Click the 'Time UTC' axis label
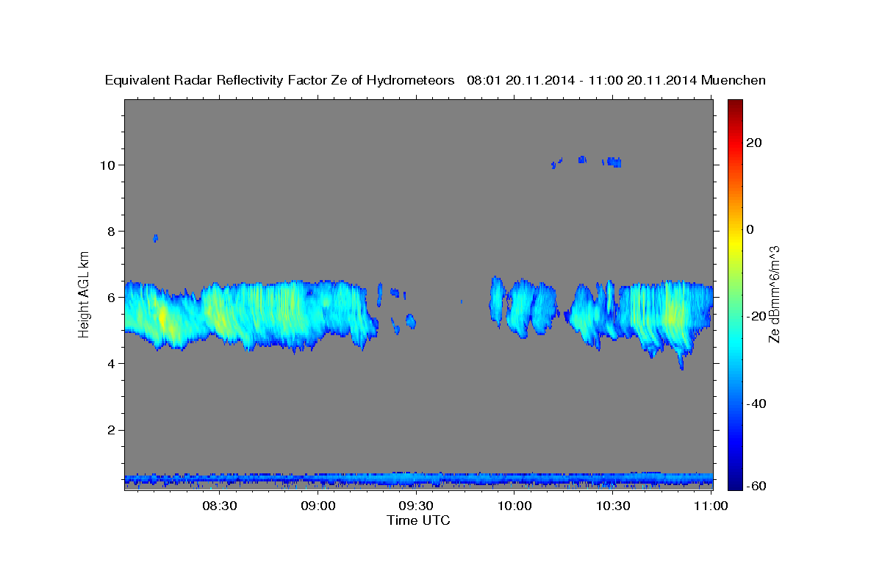882x588 pixels. (x=418, y=520)
